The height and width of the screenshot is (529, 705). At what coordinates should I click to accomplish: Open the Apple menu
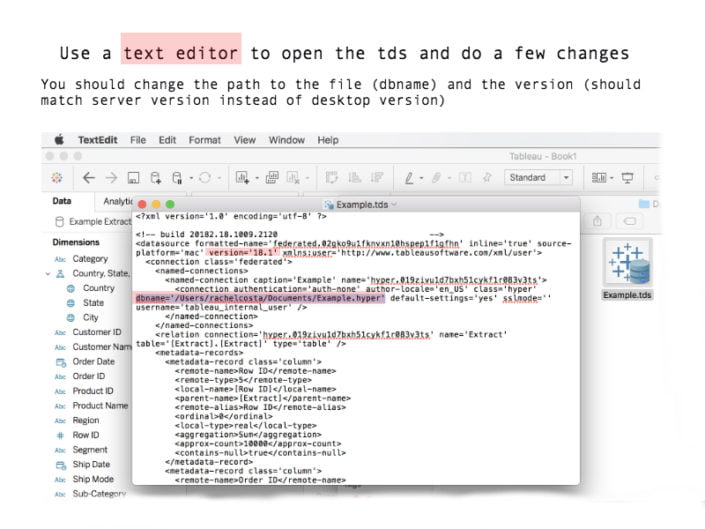[58, 140]
